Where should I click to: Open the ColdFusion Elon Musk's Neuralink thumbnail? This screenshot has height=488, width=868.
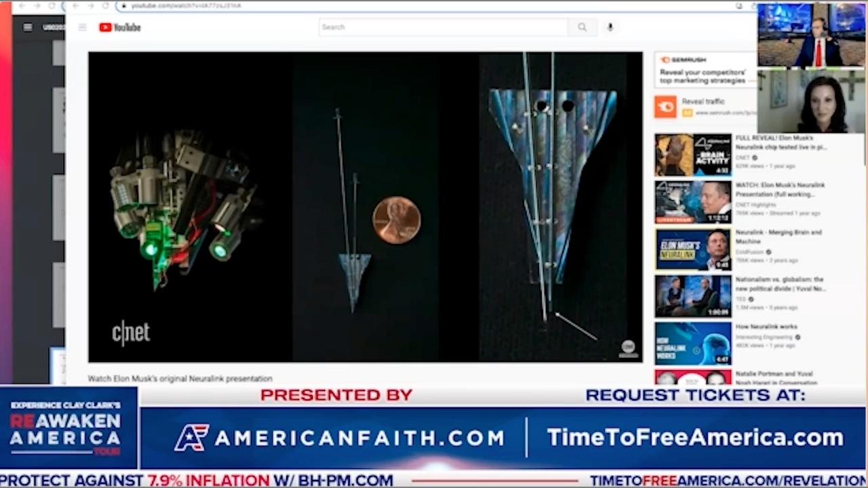tap(692, 249)
